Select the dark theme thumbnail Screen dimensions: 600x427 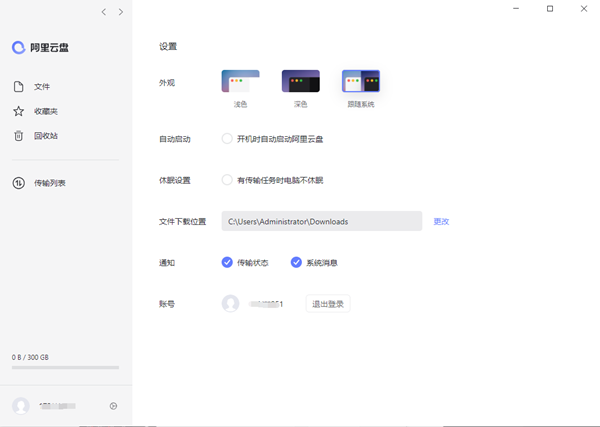tap(300, 82)
